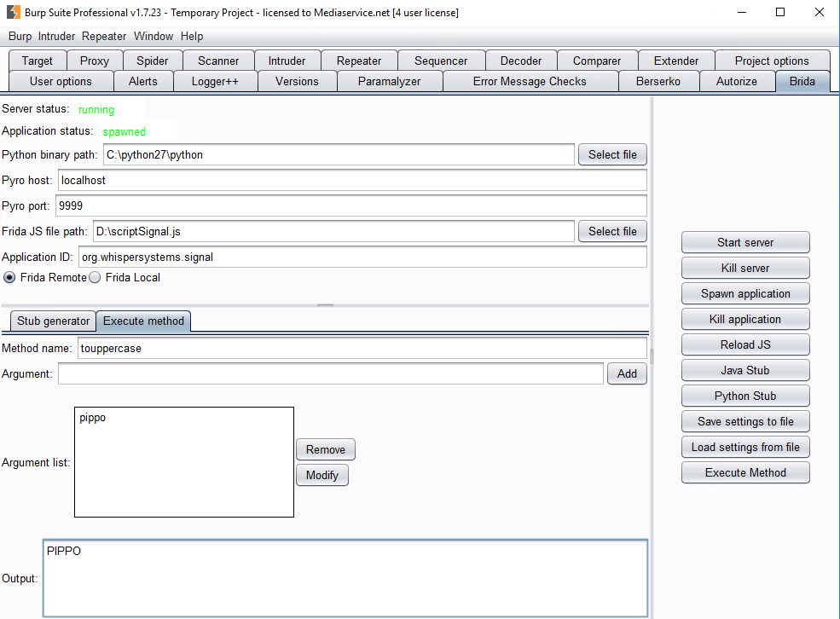Click the Method name input field

click(362, 349)
